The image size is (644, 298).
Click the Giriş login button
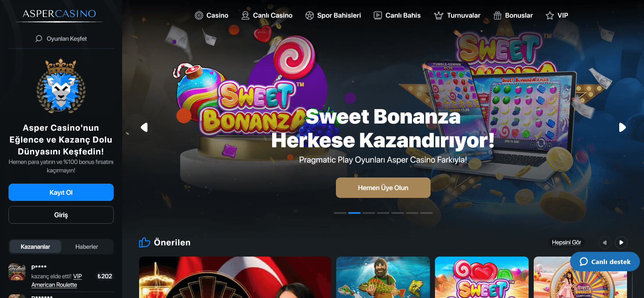(61, 215)
